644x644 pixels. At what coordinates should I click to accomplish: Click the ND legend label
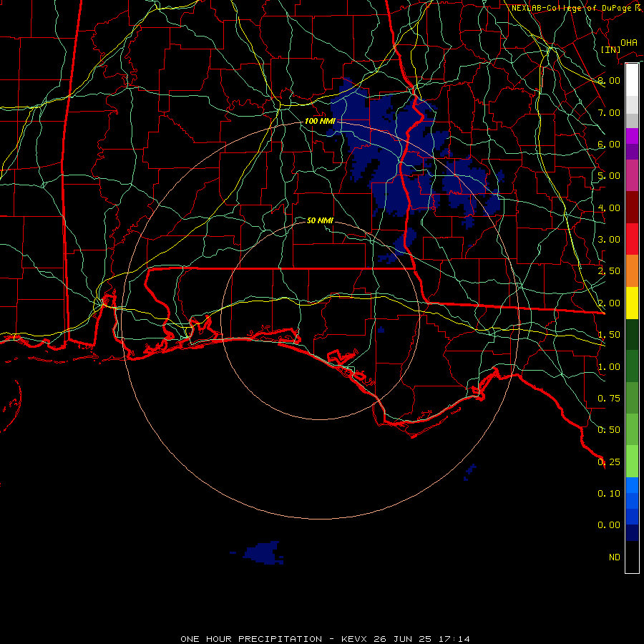615,557
